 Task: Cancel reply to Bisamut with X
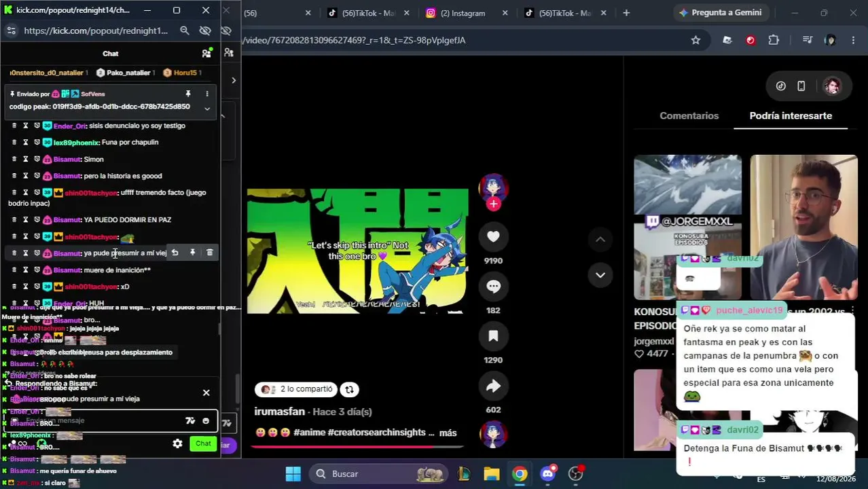(x=206, y=393)
